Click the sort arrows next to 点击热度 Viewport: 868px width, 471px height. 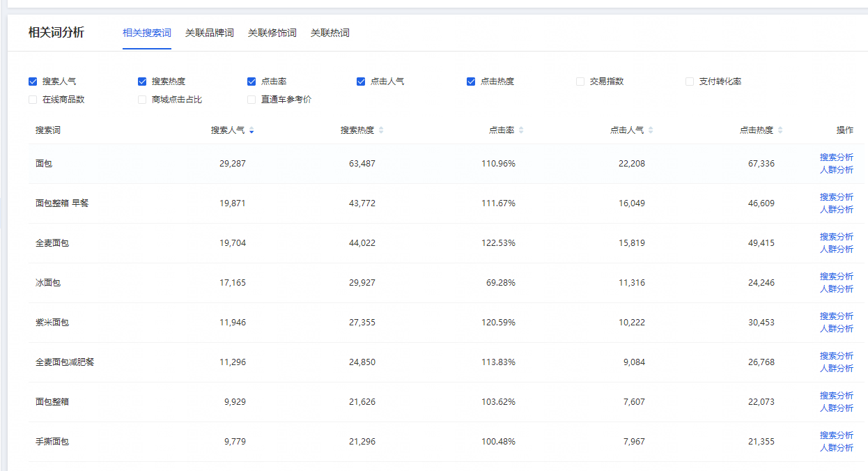pos(780,130)
